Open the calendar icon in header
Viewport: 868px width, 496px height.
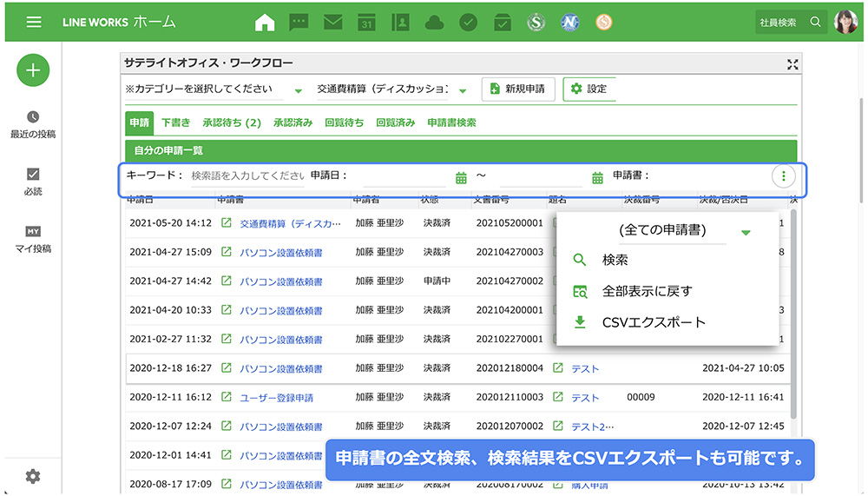coord(366,23)
